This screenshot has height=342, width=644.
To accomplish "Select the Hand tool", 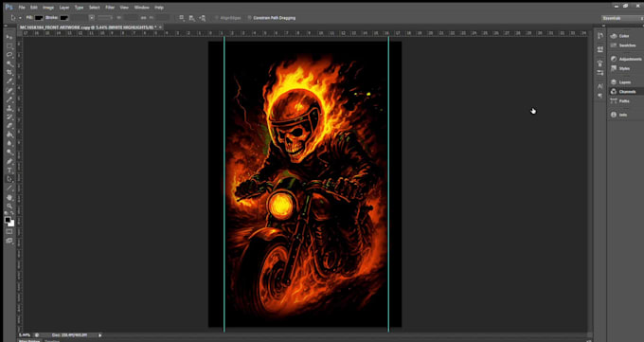I will [x=9, y=197].
